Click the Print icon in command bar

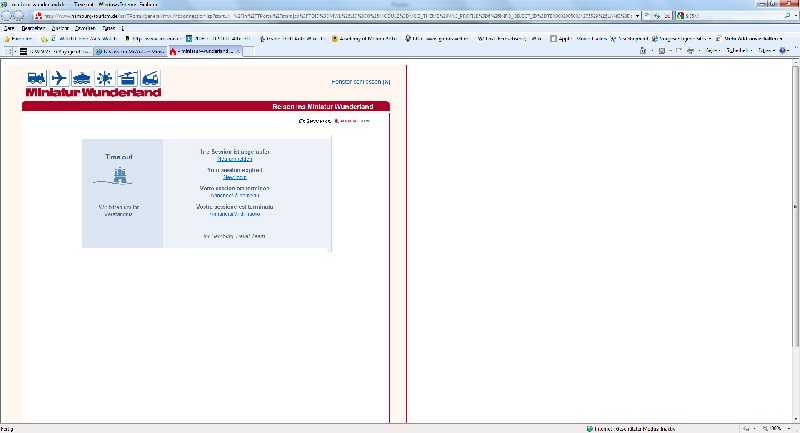(690, 50)
